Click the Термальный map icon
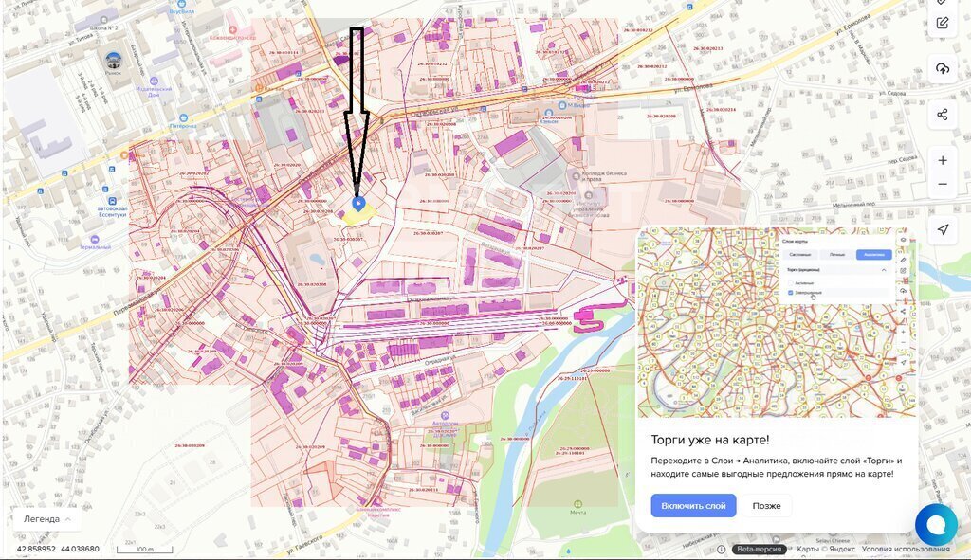 [x=94, y=240]
